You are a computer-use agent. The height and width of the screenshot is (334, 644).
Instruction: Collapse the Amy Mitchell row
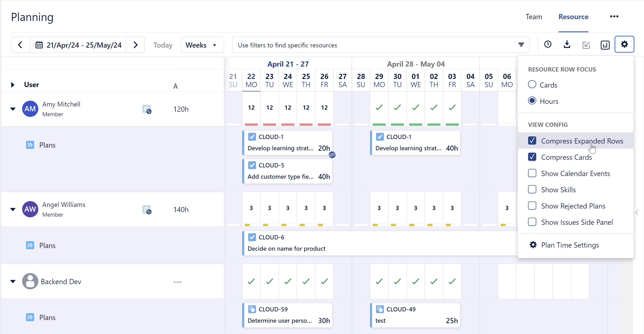pos(13,109)
